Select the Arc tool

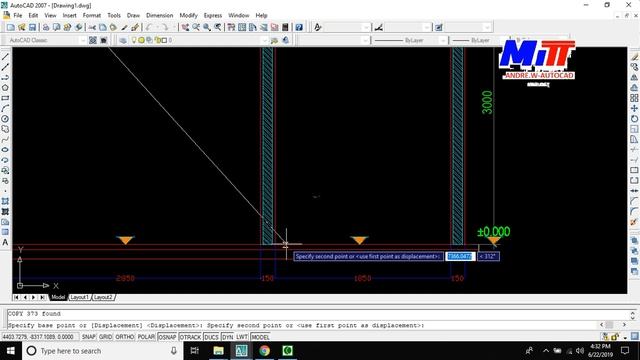[5, 109]
